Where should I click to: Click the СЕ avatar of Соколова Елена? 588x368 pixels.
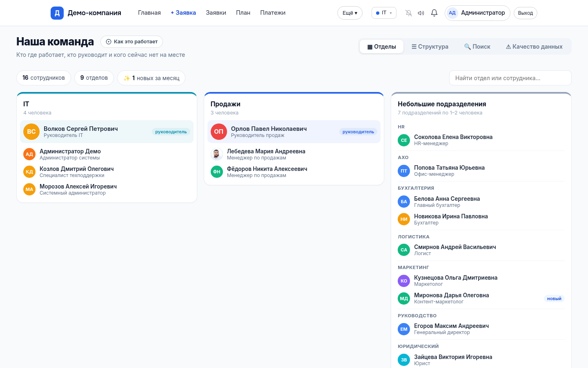pos(404,140)
